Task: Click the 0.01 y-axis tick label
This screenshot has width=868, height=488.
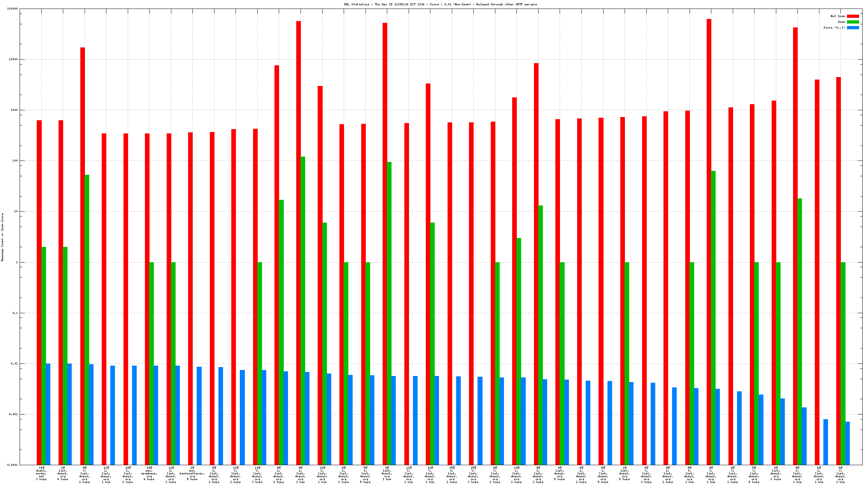Action: [x=14, y=364]
